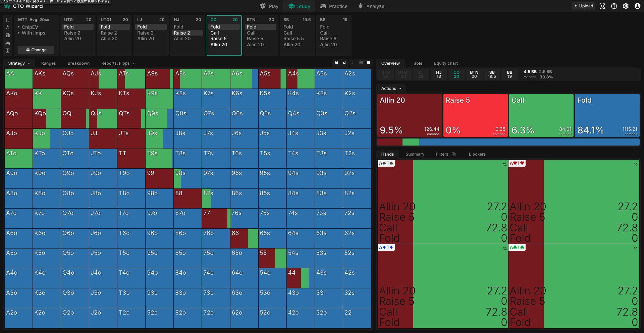Viewport: 644px width, 333px height.
Task: Select the T9s cell in range matrix
Action: point(159,159)
